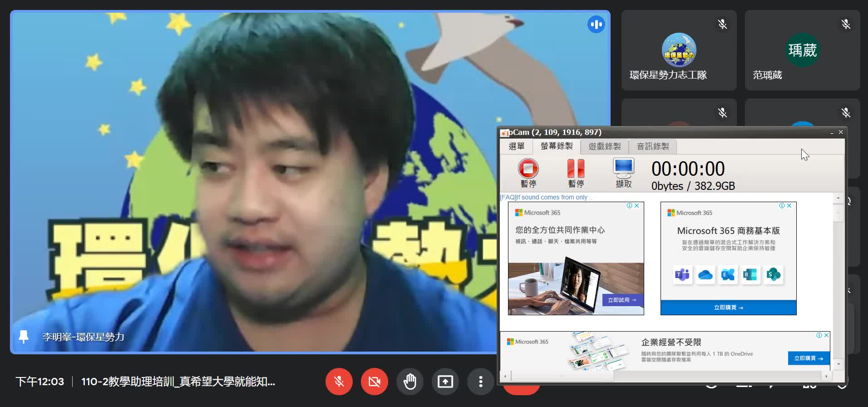Click 立即購買 in the 企業經營不受限 banner
This screenshot has height=407, width=868.
click(809, 358)
